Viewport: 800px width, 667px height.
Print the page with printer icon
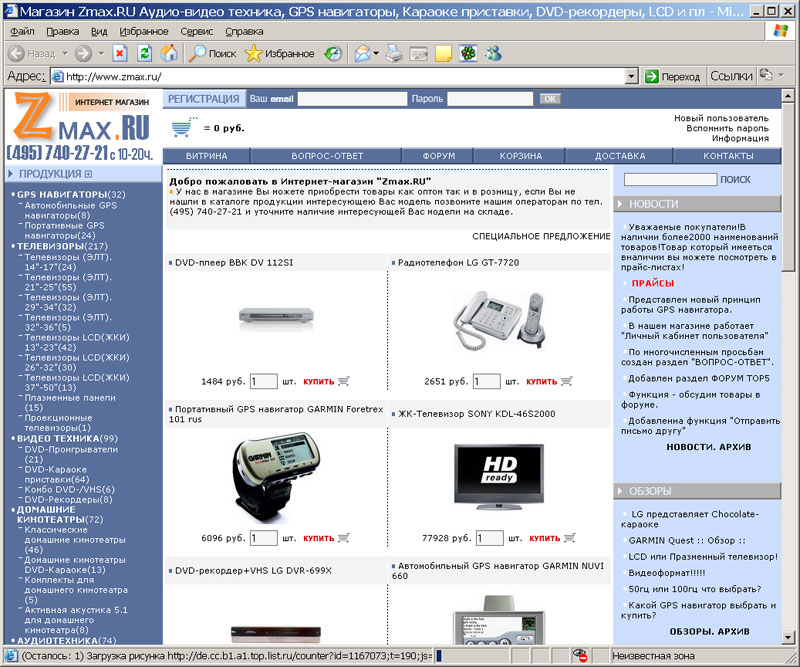click(x=393, y=53)
